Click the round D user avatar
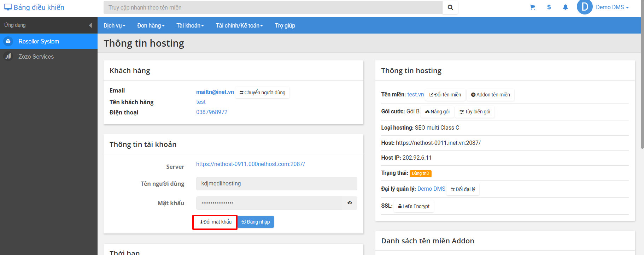The image size is (644, 255). tap(585, 7)
